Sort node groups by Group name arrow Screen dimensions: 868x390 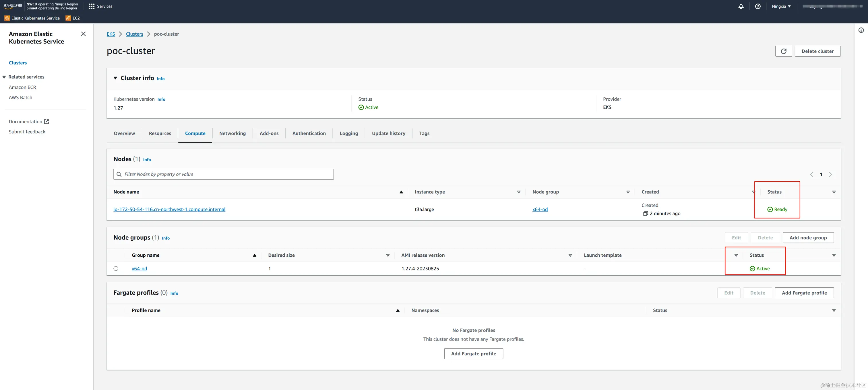254,255
